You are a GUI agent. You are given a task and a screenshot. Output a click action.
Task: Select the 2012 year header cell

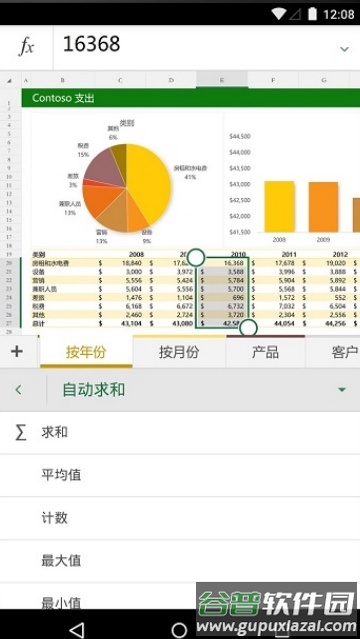point(324,255)
